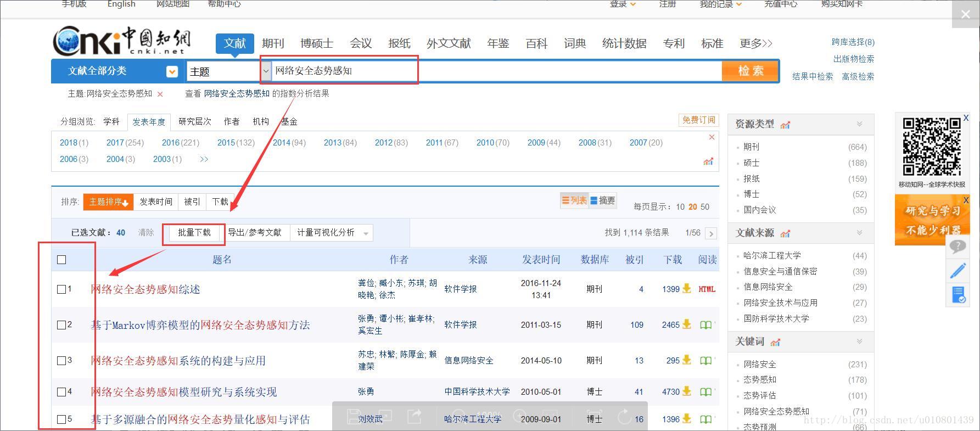The height and width of the screenshot is (431, 980).
Task: Open year-group chart icon below close X
Action: pyautogui.click(x=708, y=161)
